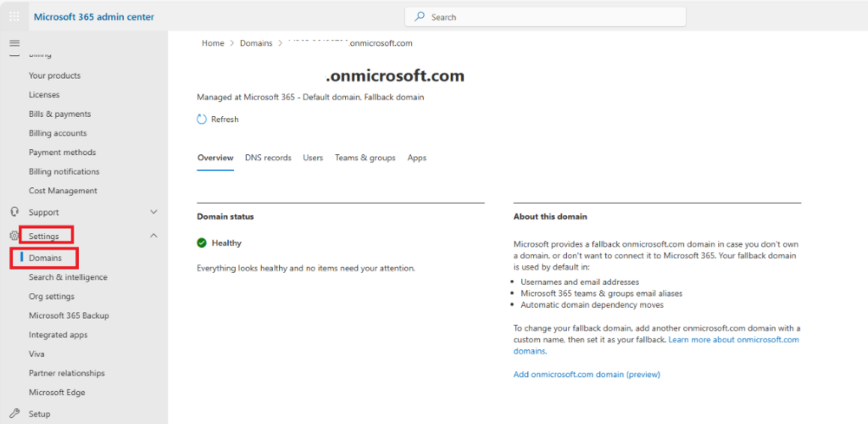Select Settings in the navigation
Viewport: 868px width, 424px height.
point(44,237)
